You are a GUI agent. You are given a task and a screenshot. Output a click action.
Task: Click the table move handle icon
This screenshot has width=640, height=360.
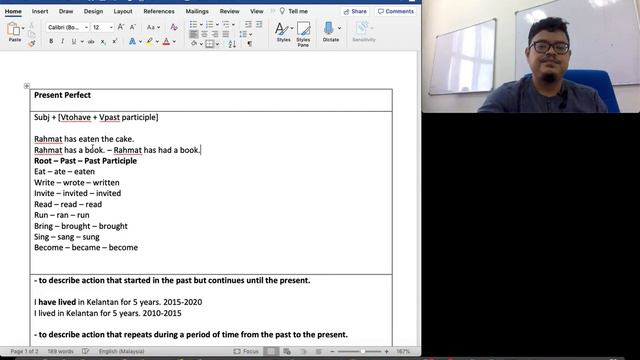pyautogui.click(x=27, y=86)
